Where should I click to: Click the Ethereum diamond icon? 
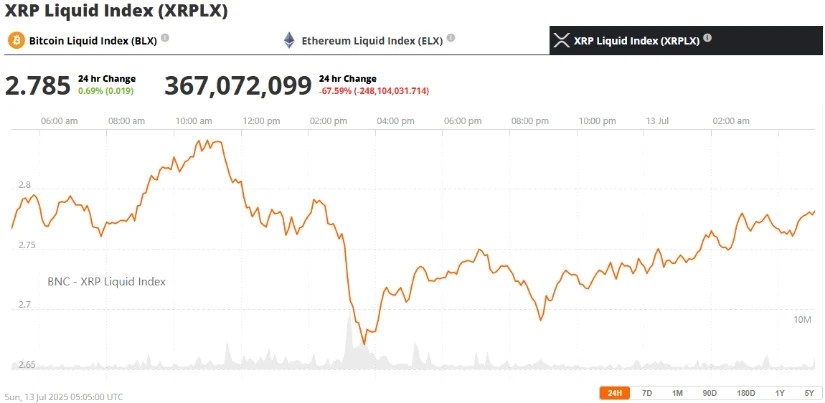pos(289,40)
